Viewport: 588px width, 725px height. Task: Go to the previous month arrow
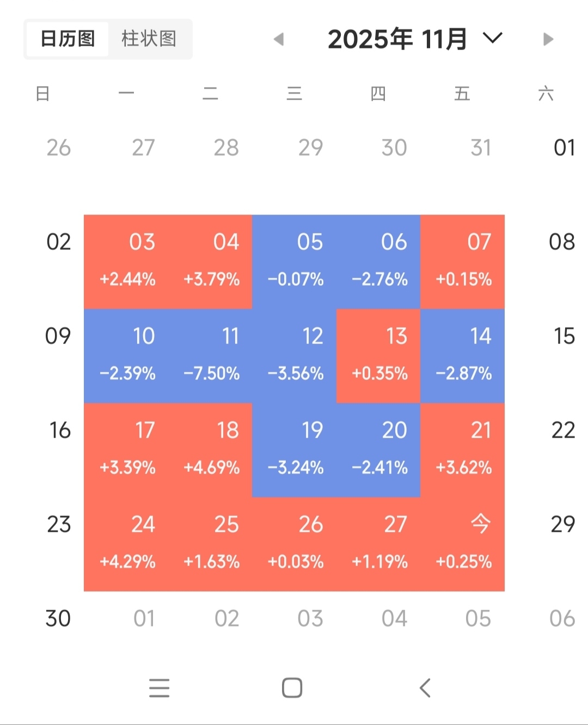(279, 39)
